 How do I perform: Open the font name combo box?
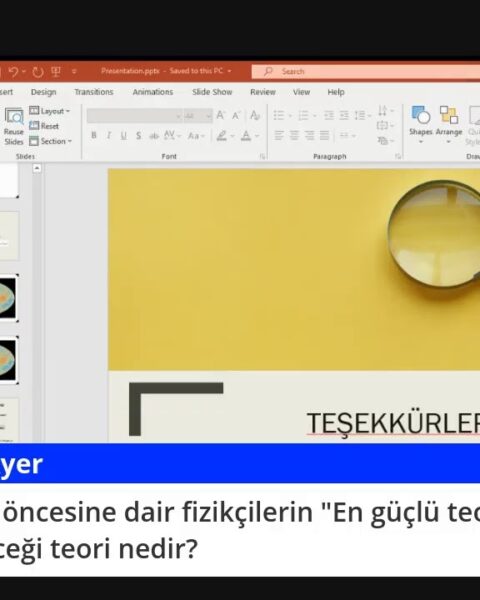tap(135, 115)
